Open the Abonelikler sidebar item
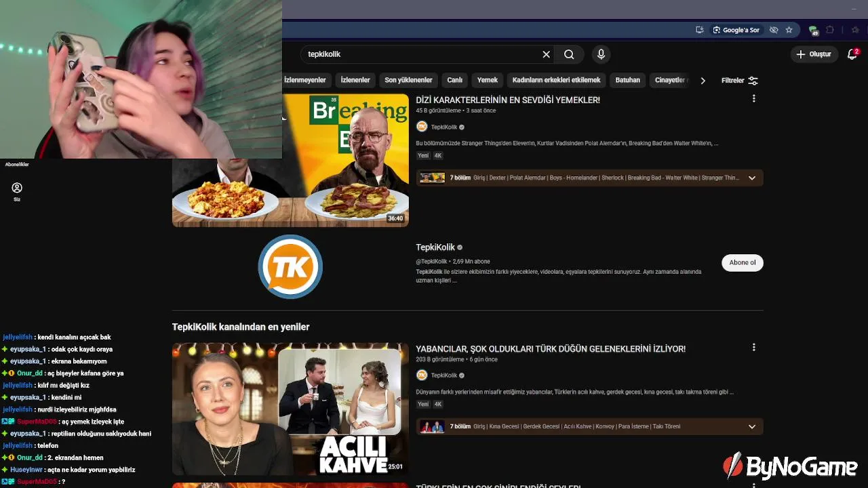Image resolution: width=868 pixels, height=488 pixels. coord(17,164)
